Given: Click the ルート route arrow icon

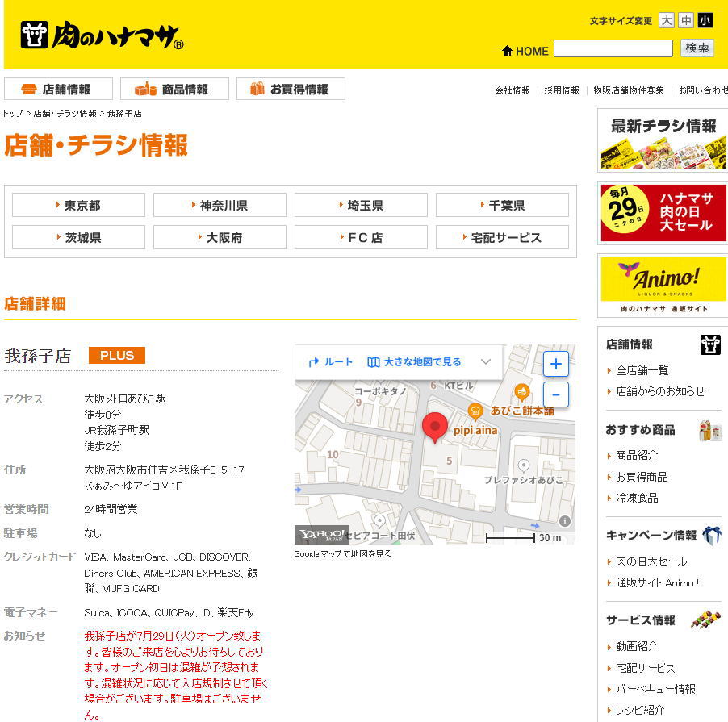Looking at the screenshot, I should coord(314,362).
